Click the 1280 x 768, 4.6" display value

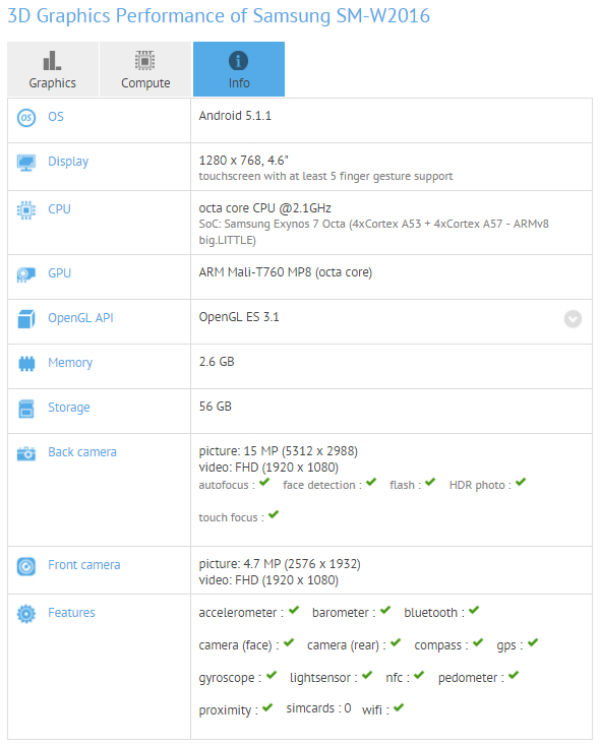tap(244, 161)
